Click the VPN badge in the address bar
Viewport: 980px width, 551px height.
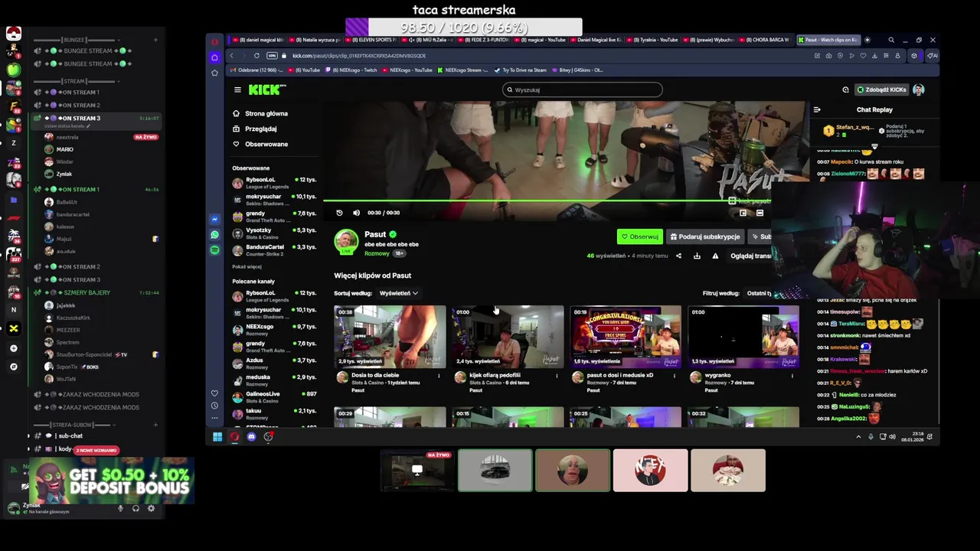pyautogui.click(x=272, y=56)
